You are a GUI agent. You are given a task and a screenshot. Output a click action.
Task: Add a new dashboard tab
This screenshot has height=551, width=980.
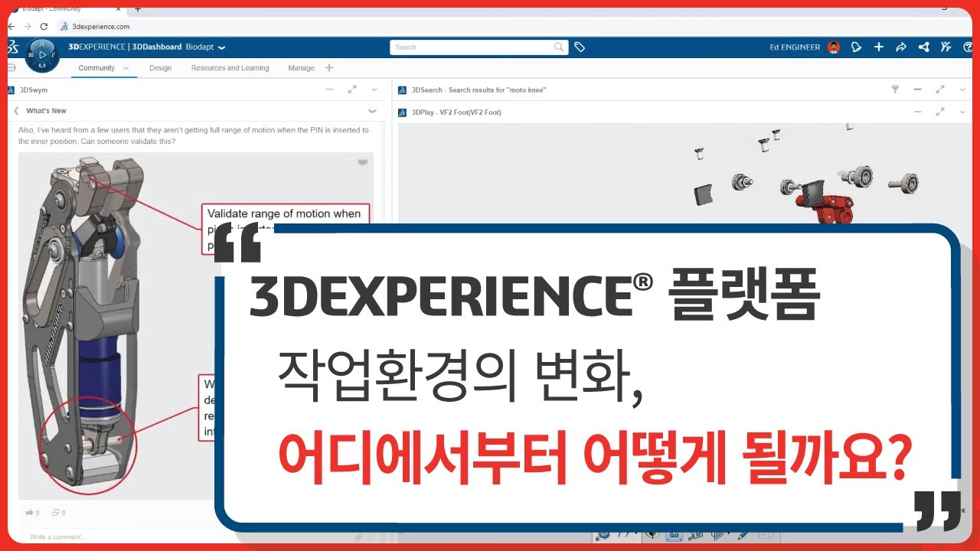click(x=329, y=67)
